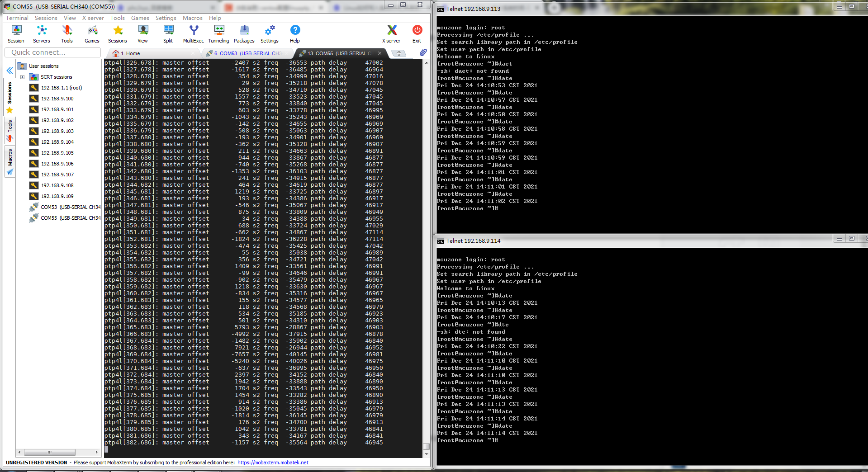Expand the SCRT sessions folder
This screenshot has width=868, height=472.
click(x=22, y=77)
